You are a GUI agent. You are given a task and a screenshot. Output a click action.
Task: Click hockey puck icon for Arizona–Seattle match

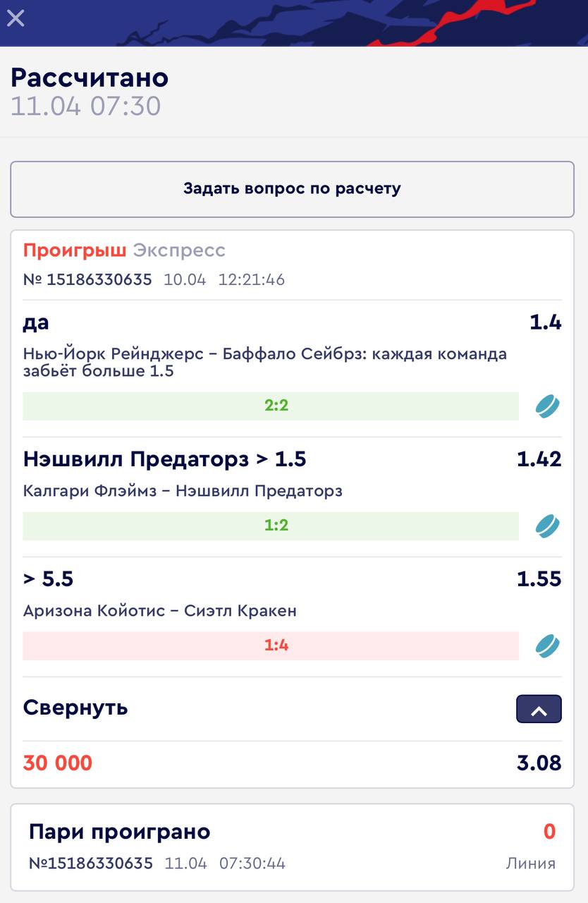[547, 646]
